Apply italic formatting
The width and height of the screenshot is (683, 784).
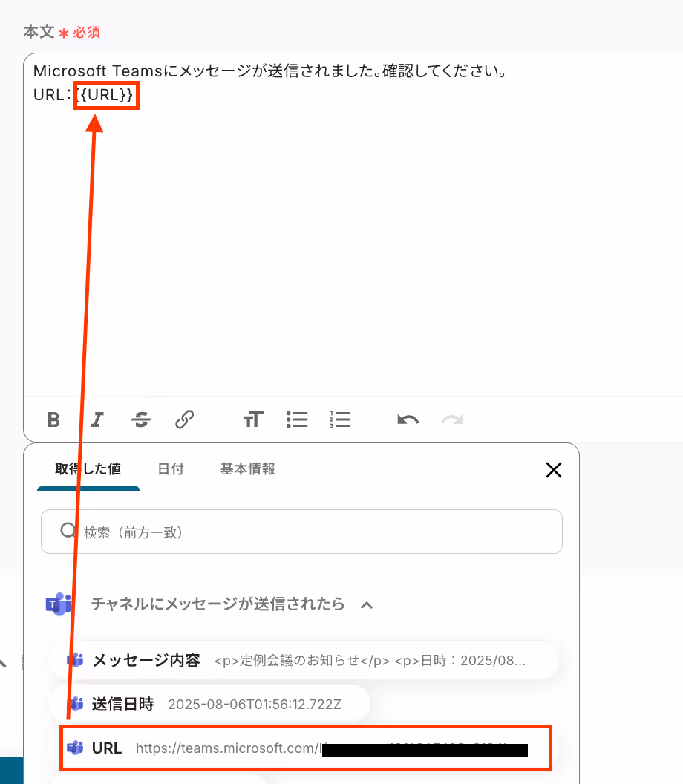[97, 419]
